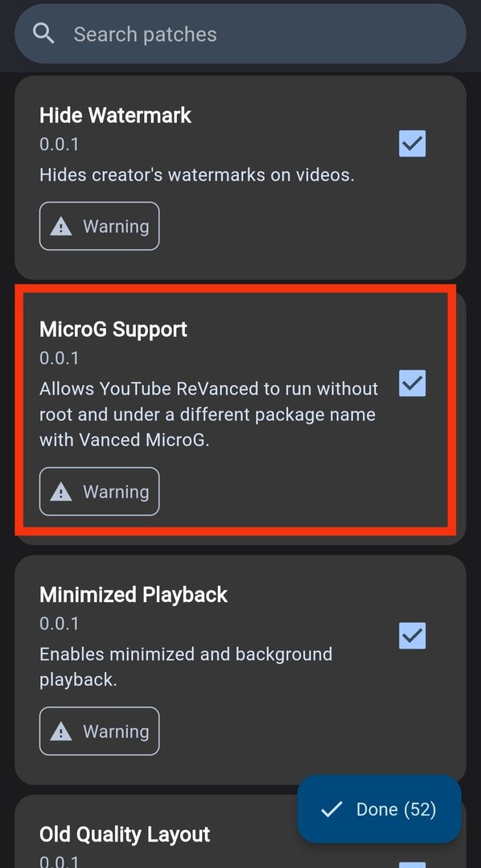
Task: Toggle the MicroG Support checkbox
Action: click(413, 383)
